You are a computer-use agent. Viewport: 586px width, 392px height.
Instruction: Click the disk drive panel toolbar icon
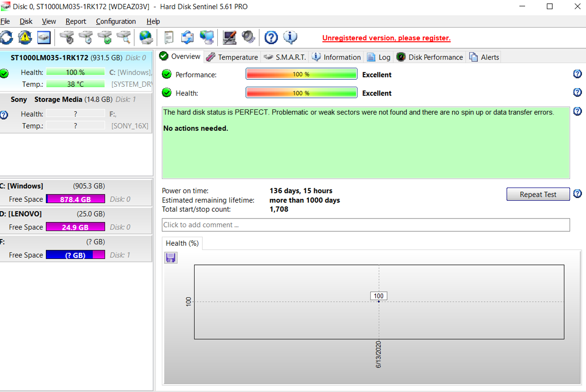click(x=44, y=38)
